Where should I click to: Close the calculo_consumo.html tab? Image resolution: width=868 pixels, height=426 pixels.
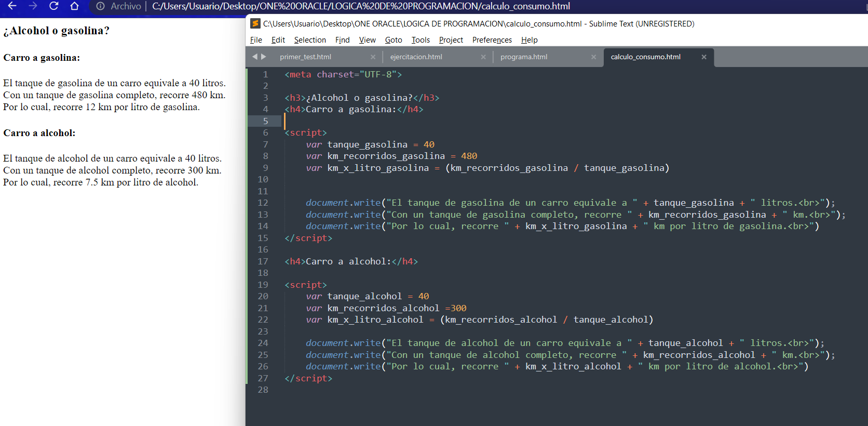(704, 57)
